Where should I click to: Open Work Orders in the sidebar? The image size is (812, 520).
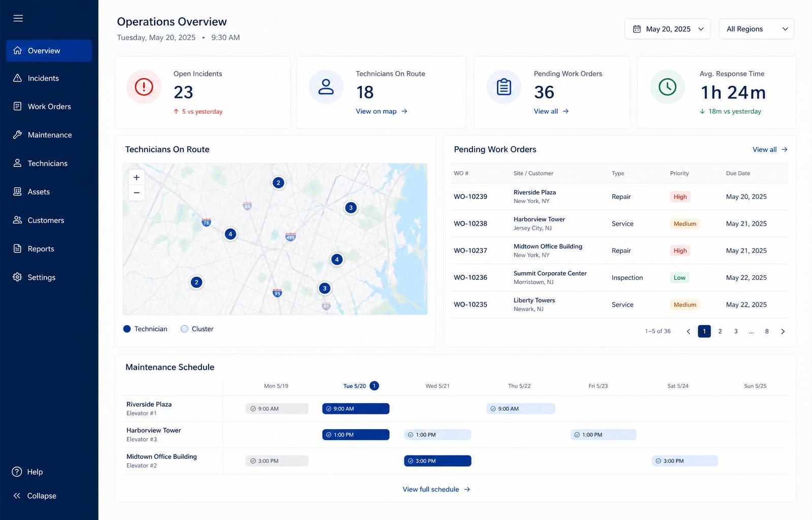[x=49, y=107]
